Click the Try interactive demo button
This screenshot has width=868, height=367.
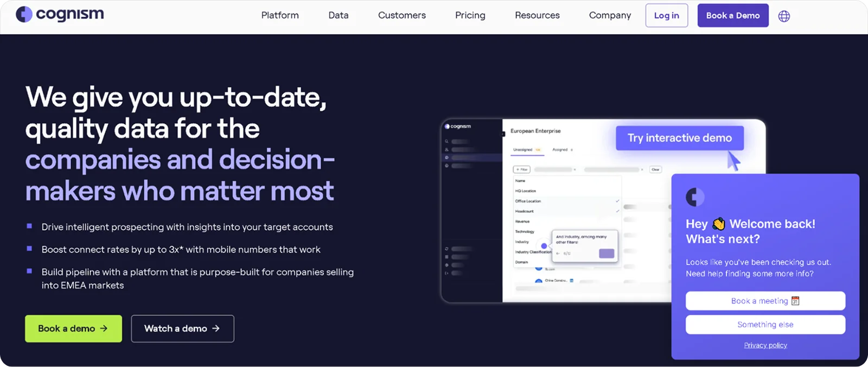tap(680, 138)
